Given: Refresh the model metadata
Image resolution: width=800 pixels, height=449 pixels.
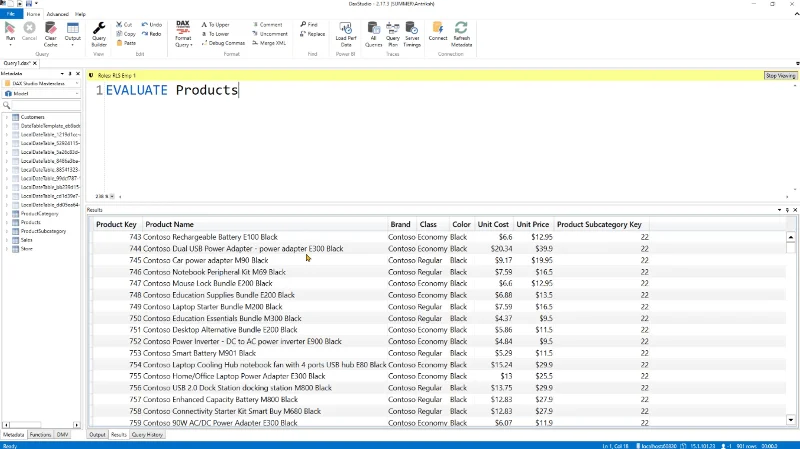Looking at the screenshot, I should pyautogui.click(x=462, y=34).
